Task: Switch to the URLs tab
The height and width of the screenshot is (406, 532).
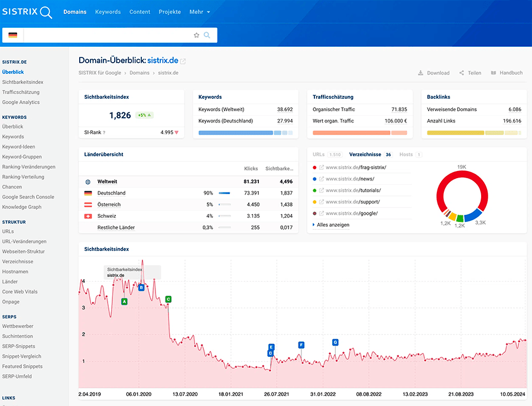Action: [319, 154]
